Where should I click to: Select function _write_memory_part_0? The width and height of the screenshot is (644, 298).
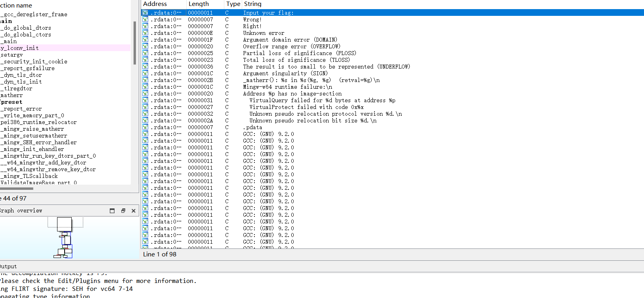click(32, 115)
